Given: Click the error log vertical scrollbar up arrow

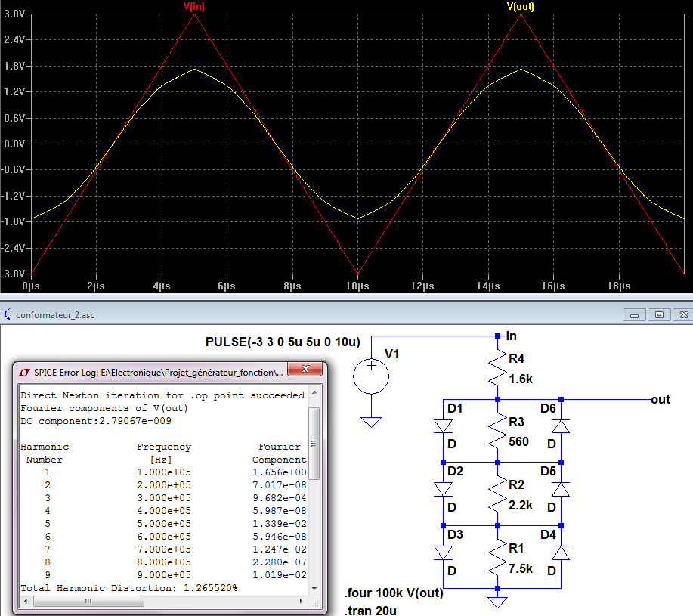Looking at the screenshot, I should pos(314,392).
